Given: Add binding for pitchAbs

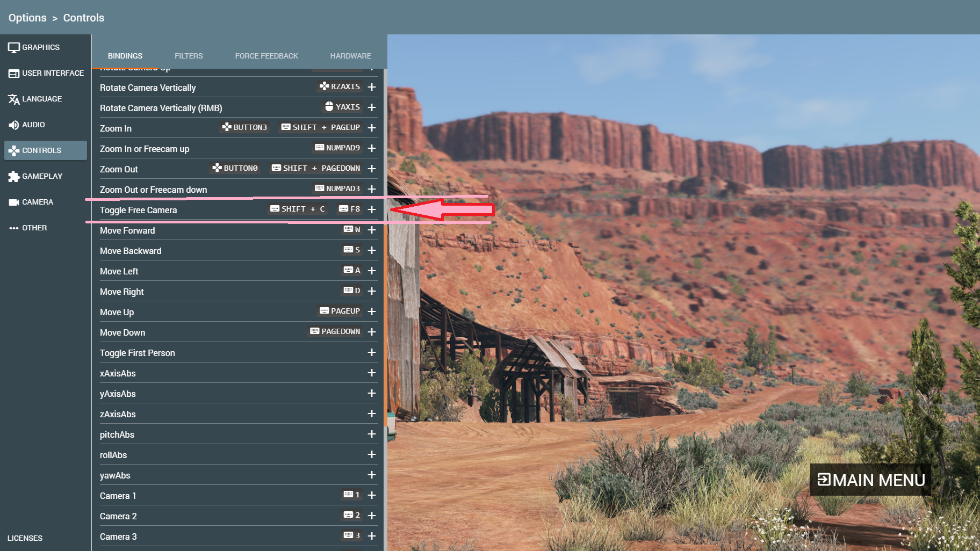Looking at the screenshot, I should [372, 434].
